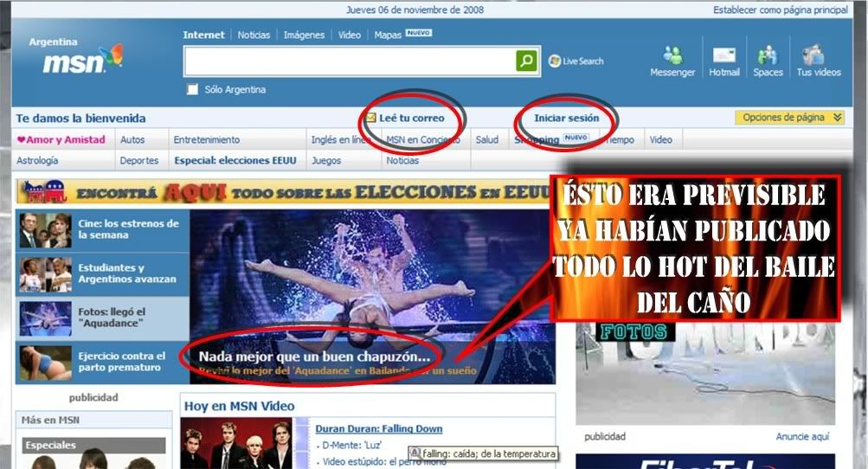Screen dimensions: 868x469
Task: Click the Te damos la bienvenida text
Action: pyautogui.click(x=80, y=118)
